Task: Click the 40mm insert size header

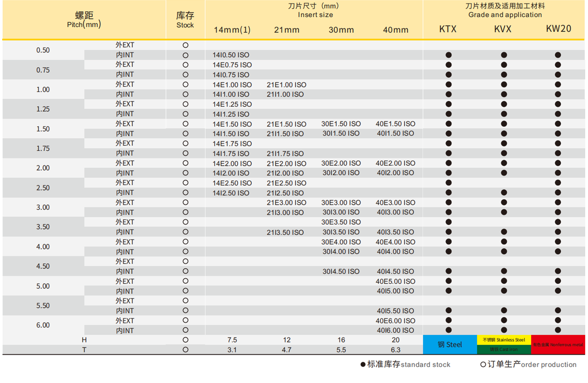Action: click(395, 30)
